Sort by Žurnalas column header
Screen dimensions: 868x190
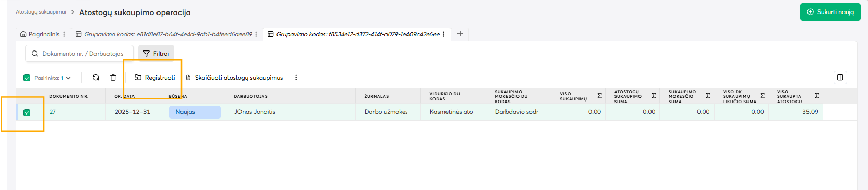tap(377, 96)
